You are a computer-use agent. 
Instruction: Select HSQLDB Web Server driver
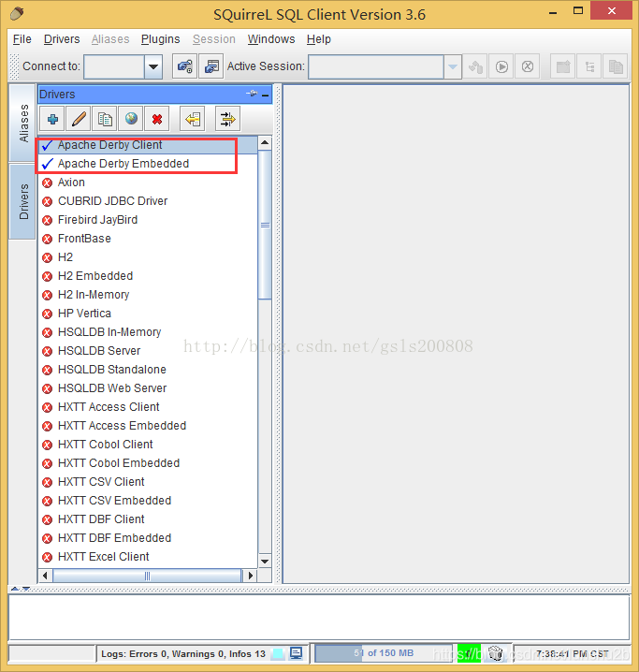[x=148, y=387]
